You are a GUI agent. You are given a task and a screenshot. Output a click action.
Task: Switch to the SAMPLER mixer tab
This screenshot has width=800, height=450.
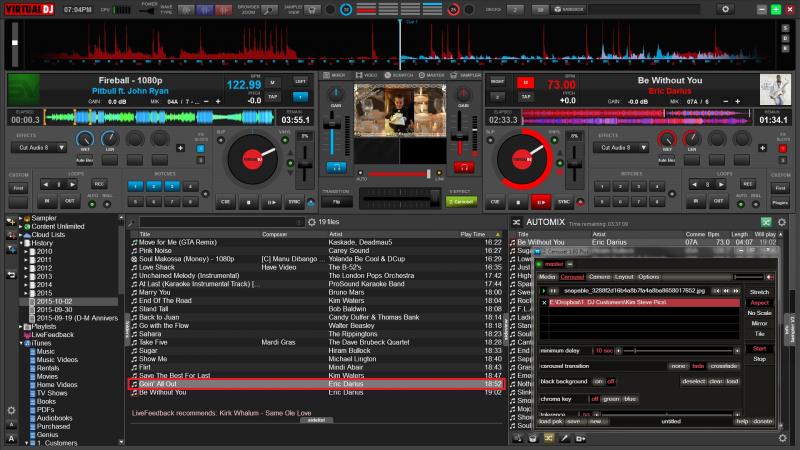[x=465, y=75]
